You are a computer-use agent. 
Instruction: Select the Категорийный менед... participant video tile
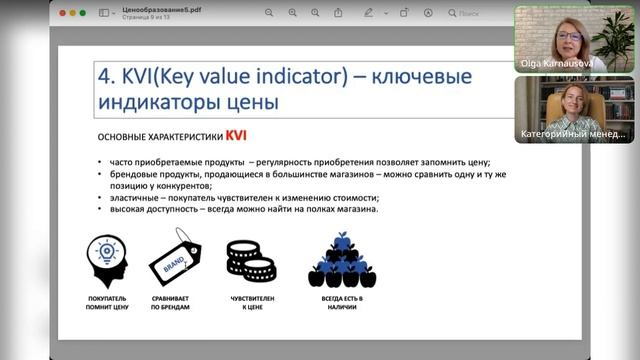pyautogui.click(x=574, y=109)
